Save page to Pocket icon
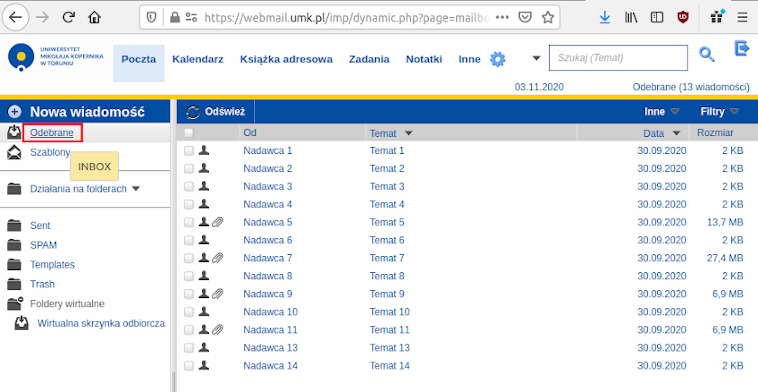 (x=525, y=18)
